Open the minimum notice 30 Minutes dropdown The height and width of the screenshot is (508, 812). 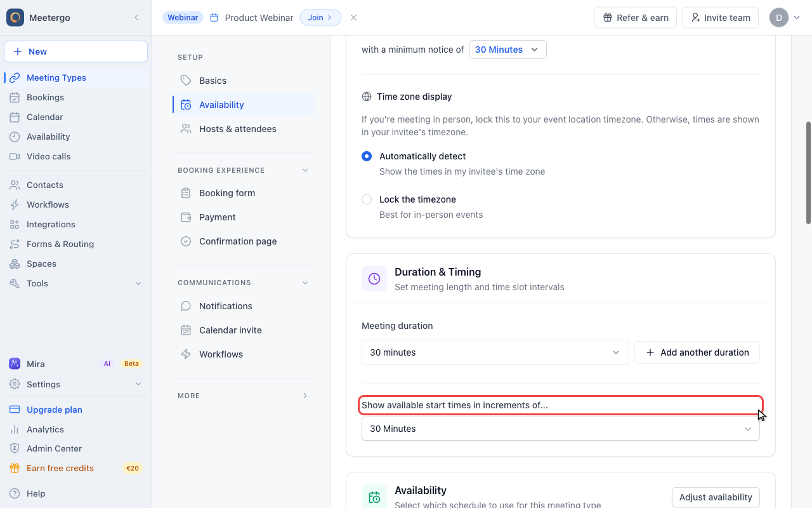(507, 50)
